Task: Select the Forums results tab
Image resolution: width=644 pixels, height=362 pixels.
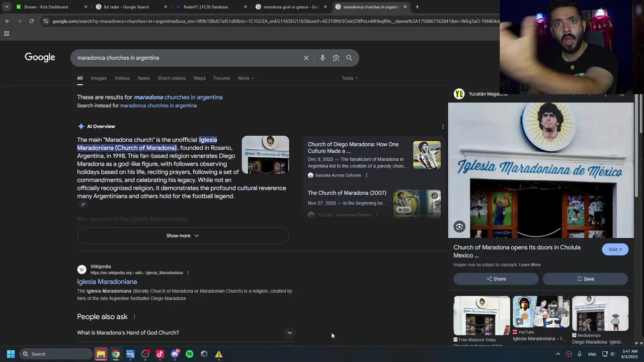Action: [x=222, y=78]
